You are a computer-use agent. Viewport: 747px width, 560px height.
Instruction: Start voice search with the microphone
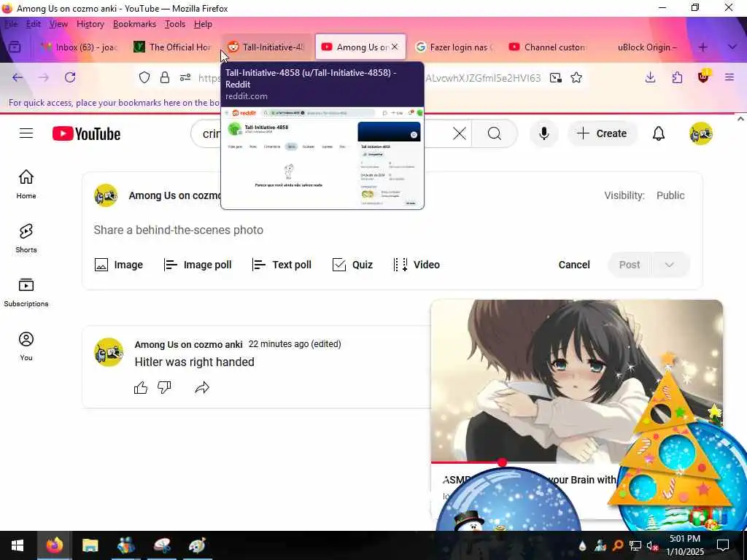(543, 134)
